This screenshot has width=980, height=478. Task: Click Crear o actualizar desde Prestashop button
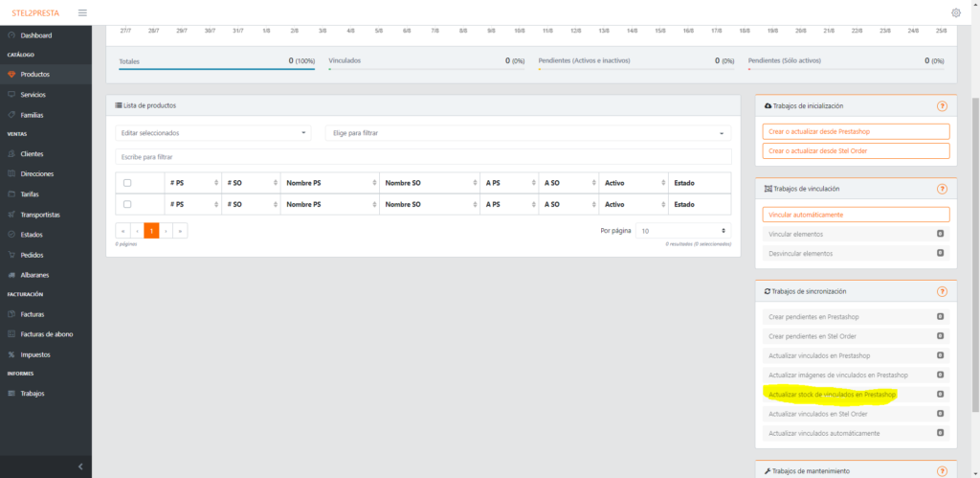click(856, 131)
